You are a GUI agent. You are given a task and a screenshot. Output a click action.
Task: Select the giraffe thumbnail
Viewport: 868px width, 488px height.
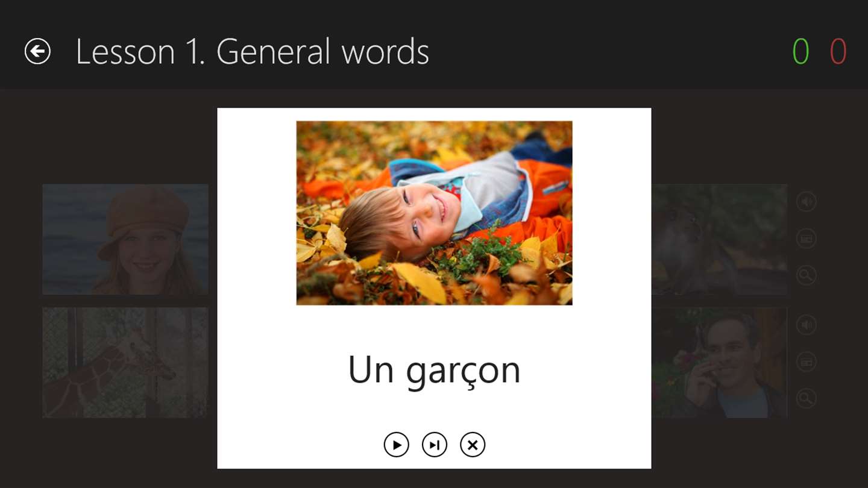point(125,363)
